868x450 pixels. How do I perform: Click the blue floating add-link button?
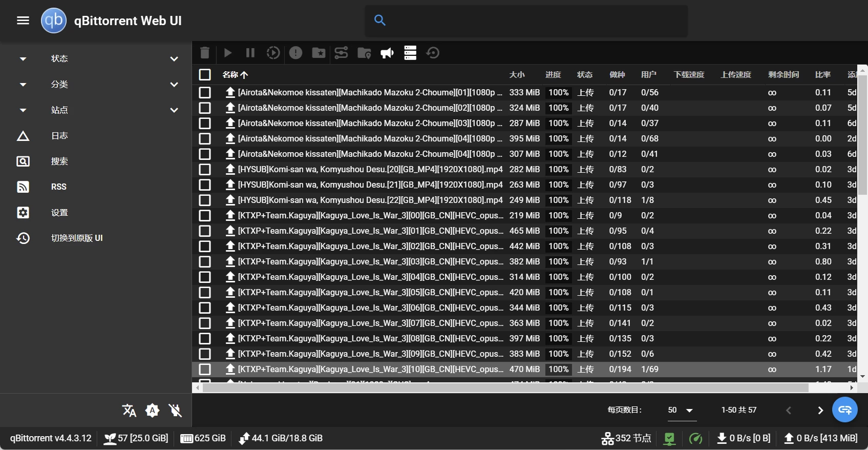coord(845,410)
